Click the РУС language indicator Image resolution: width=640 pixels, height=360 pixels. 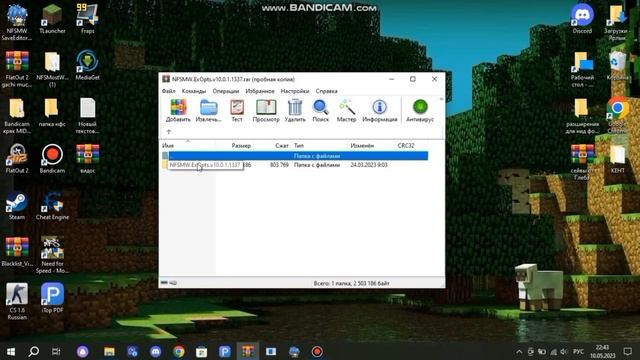[578, 351]
